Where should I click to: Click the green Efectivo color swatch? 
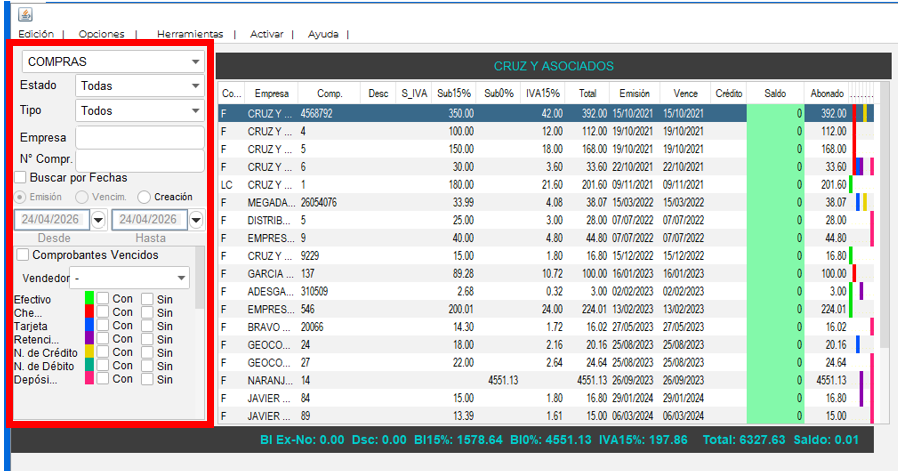pos(89,298)
